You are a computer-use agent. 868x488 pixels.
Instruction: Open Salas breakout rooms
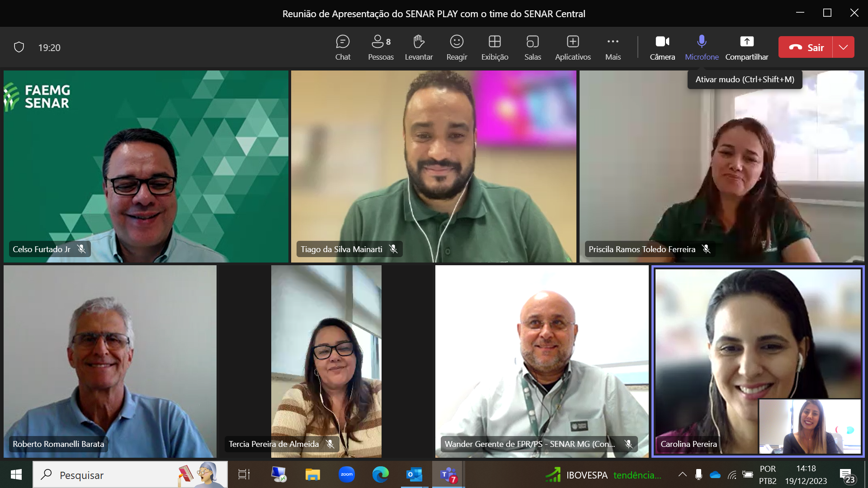pos(533,47)
